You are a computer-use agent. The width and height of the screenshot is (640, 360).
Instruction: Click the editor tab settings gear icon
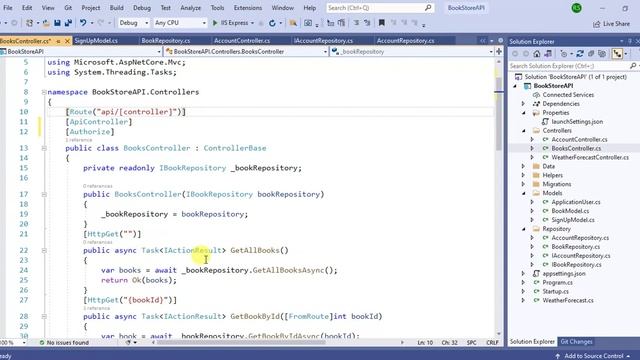(x=501, y=41)
